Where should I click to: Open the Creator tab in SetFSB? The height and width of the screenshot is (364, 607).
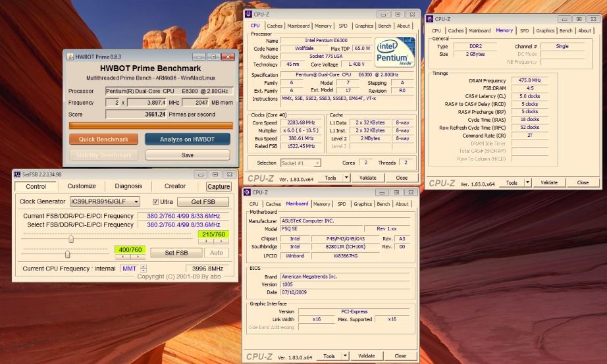point(175,186)
